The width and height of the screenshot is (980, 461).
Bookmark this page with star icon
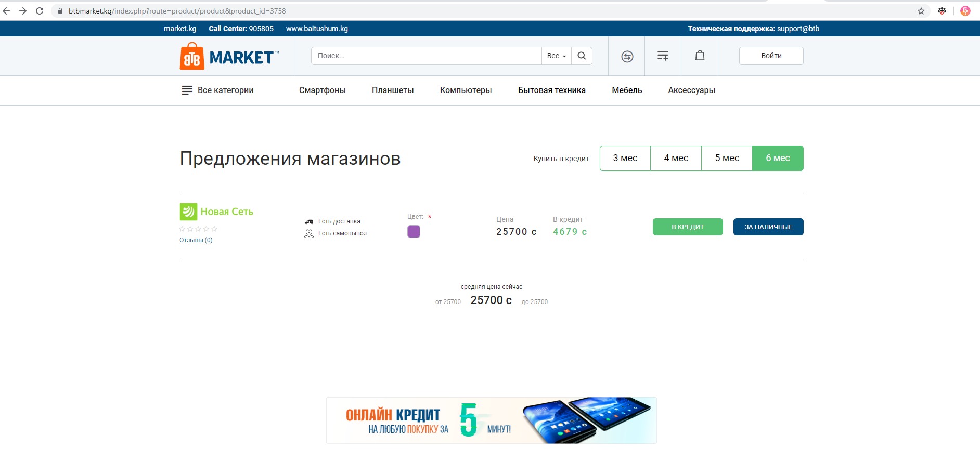point(921,11)
